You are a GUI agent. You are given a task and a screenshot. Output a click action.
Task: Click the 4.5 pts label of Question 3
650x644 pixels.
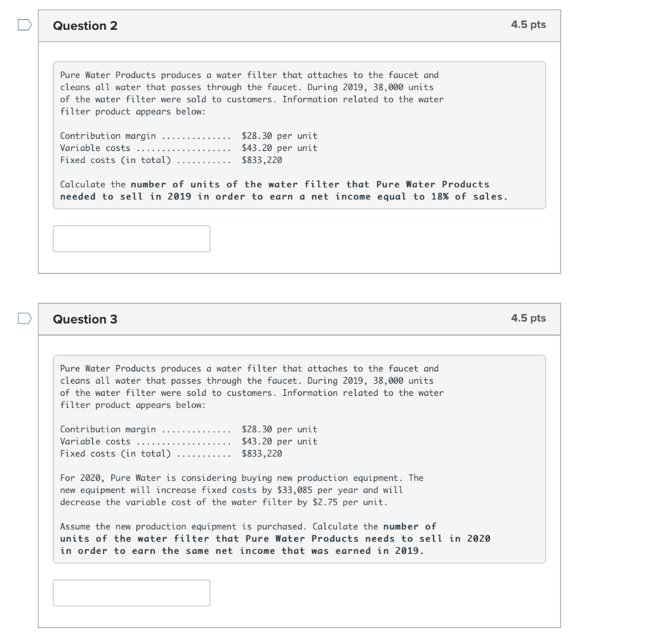[x=528, y=318]
